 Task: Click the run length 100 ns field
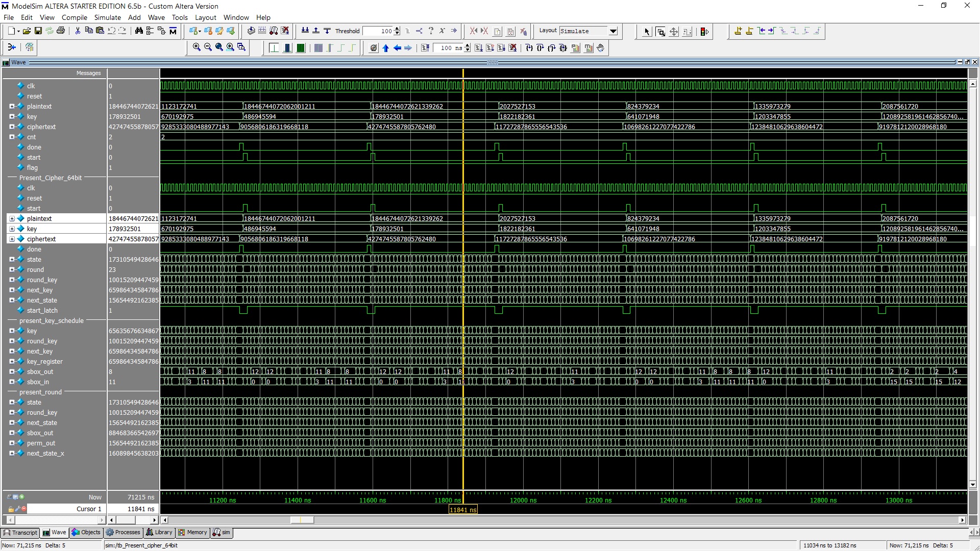pos(448,48)
